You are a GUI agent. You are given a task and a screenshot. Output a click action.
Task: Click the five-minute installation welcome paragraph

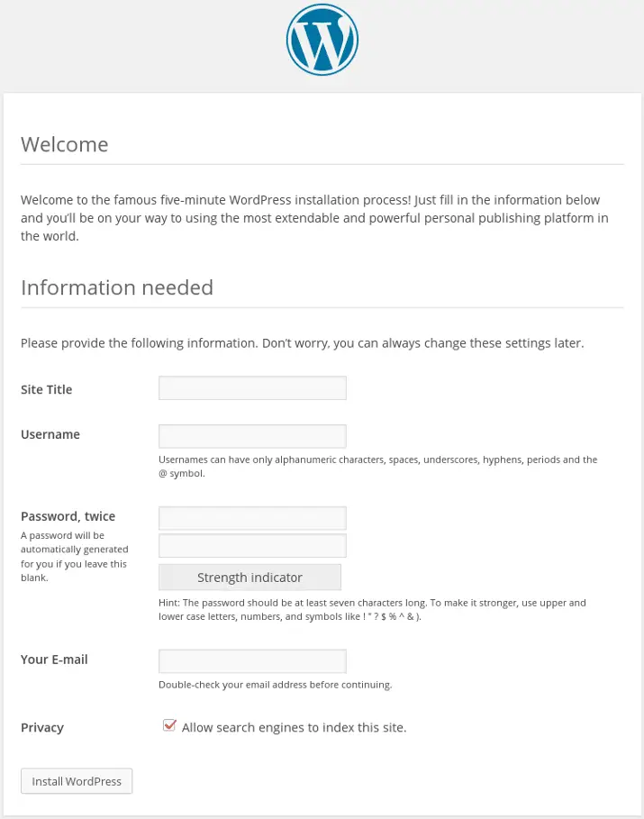(315, 217)
